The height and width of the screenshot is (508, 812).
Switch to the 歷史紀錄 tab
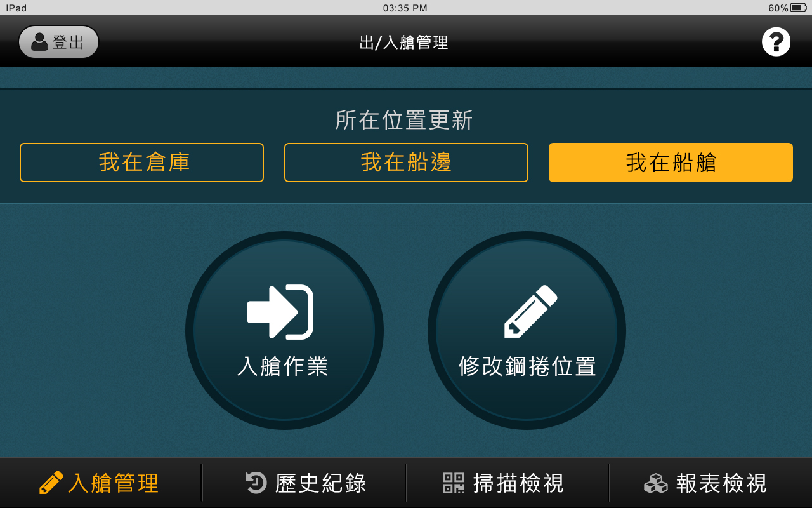tap(306, 483)
